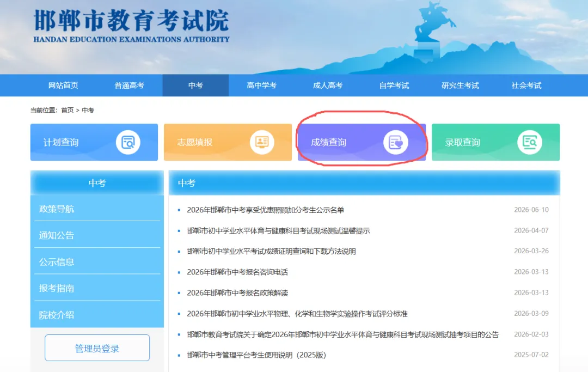This screenshot has height=372, width=588.
Task: Click the date 2026-03-26
Action: pyautogui.click(x=531, y=251)
